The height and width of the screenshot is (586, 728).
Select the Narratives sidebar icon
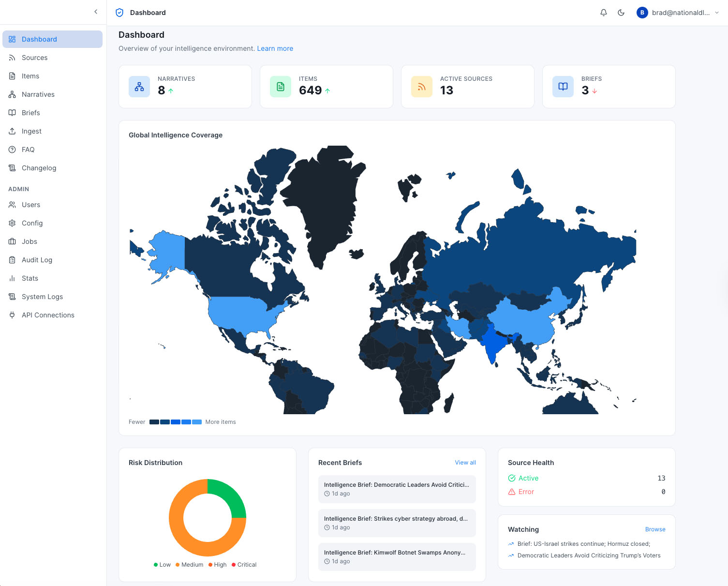pyautogui.click(x=12, y=94)
